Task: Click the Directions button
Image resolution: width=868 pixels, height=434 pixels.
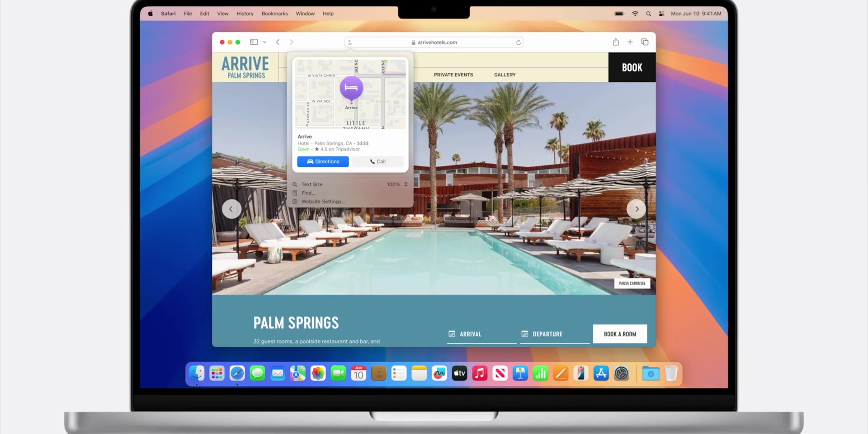Action: tap(323, 161)
